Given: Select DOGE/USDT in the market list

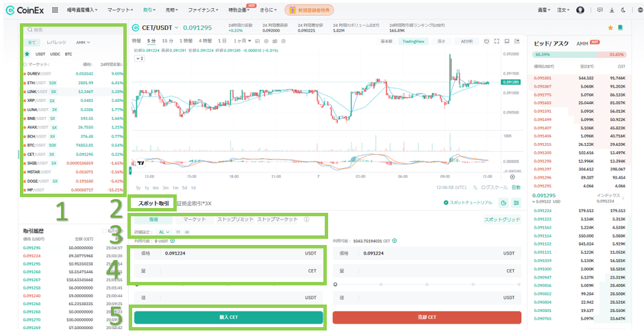Looking at the screenshot, I should 73,181.
